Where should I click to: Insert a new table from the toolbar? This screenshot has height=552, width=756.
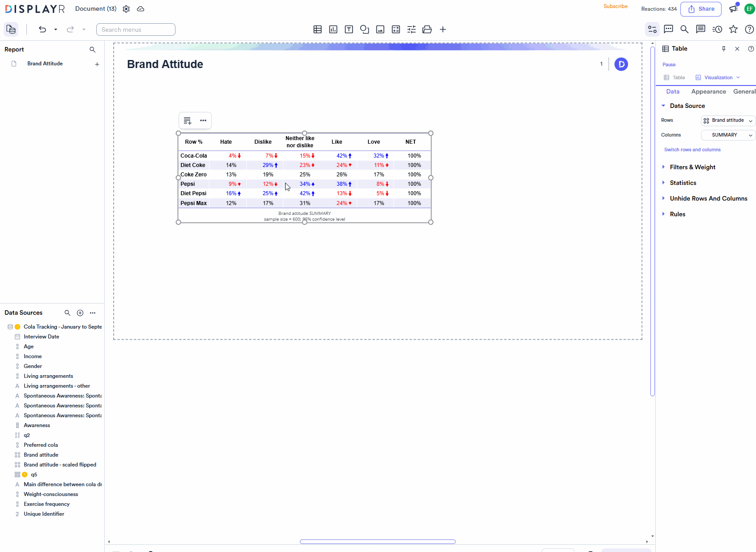pyautogui.click(x=317, y=29)
